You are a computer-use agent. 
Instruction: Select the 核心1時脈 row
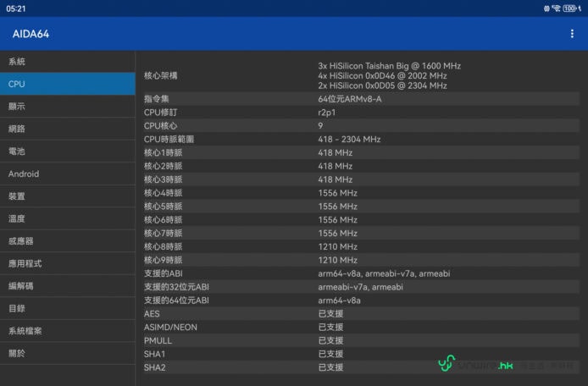click(x=362, y=153)
